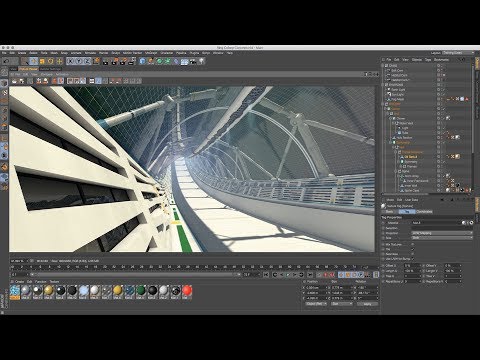Switch to the Render Settings tab
480x360 pixels.
(51, 69)
